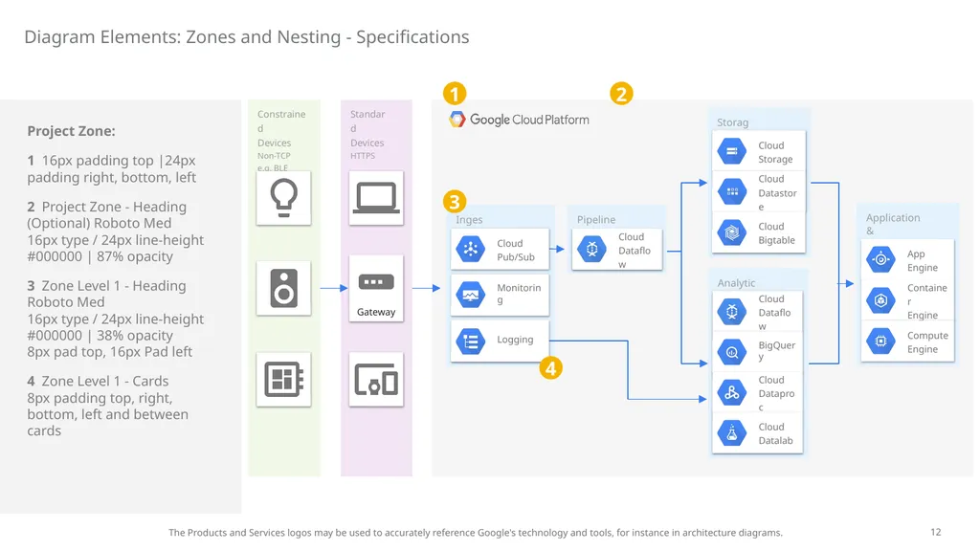Click the yellow number 4 marker
The width and height of the screenshot is (980, 551).
pyautogui.click(x=550, y=368)
